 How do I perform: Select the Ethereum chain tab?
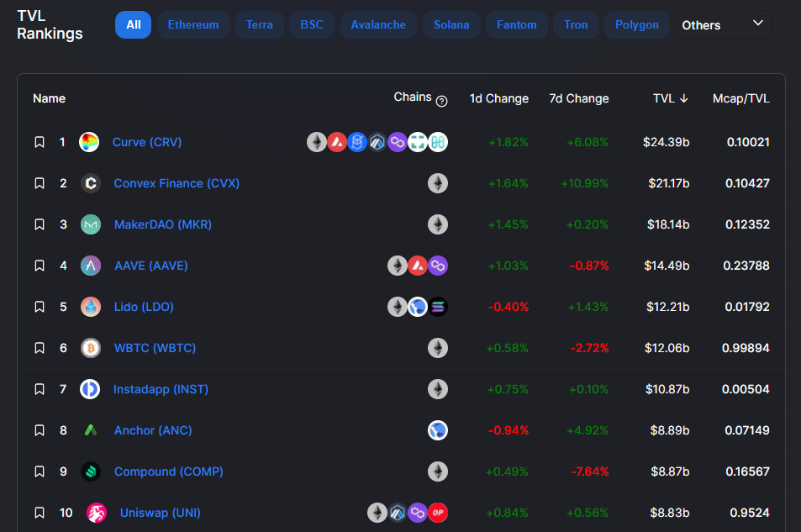[193, 25]
